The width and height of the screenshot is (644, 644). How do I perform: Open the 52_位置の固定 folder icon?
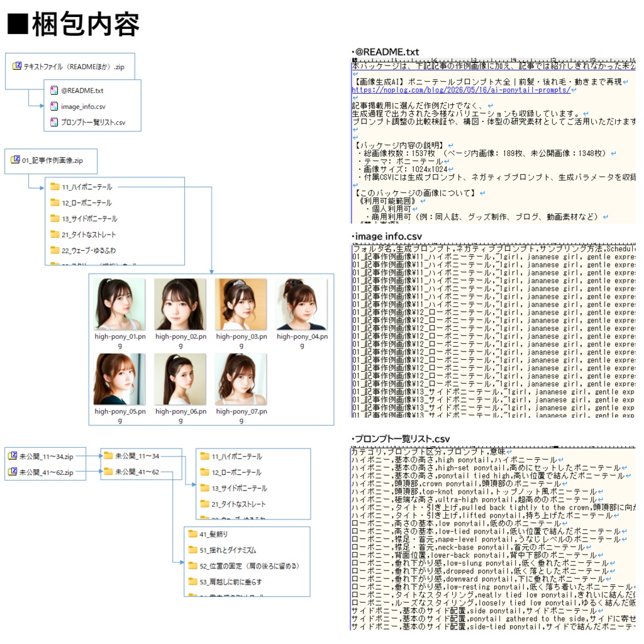tap(192, 565)
